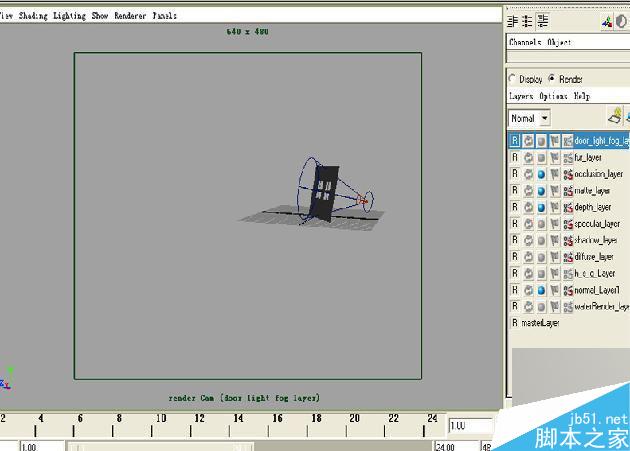Click the range start field at bottom left
This screenshot has width=630, height=451.
(x=42, y=446)
